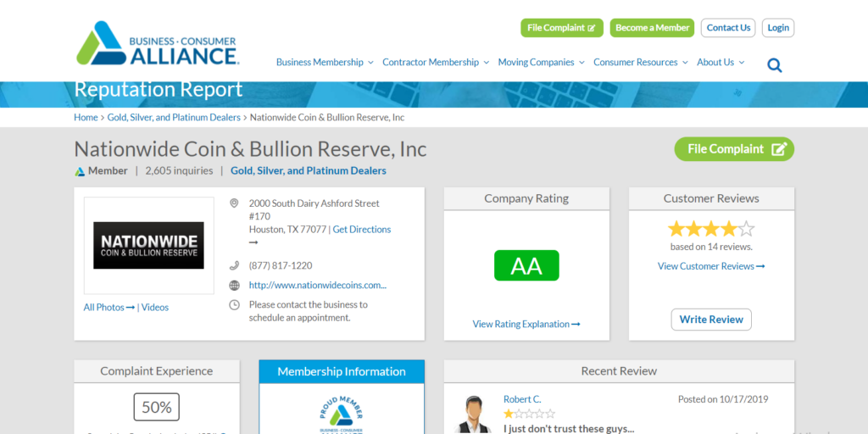Click the Membership Information panel header
The height and width of the screenshot is (434, 868).
tap(342, 371)
